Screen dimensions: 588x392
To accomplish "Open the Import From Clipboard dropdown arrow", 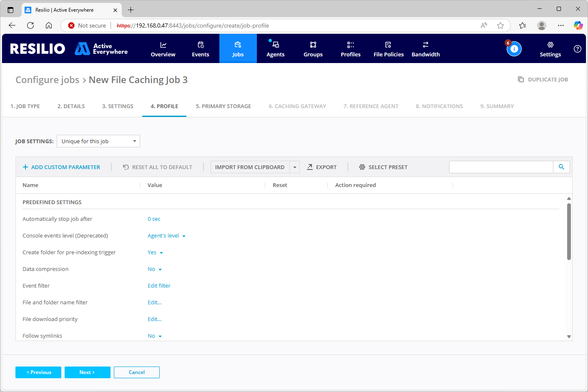I will 295,167.
